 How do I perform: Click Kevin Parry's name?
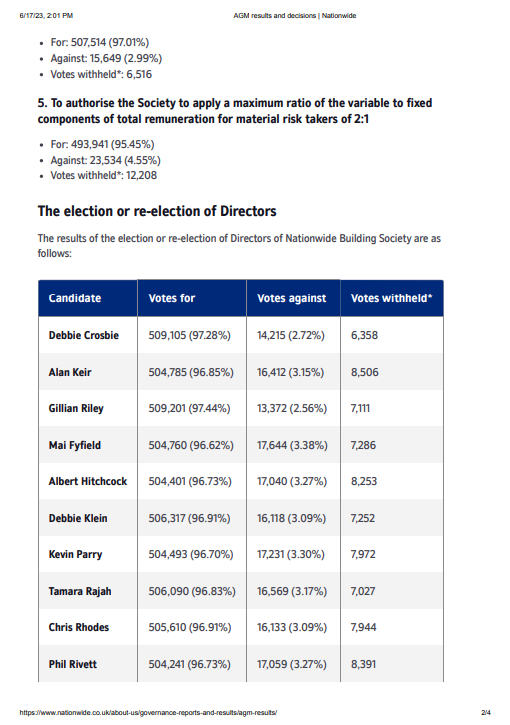point(75,554)
